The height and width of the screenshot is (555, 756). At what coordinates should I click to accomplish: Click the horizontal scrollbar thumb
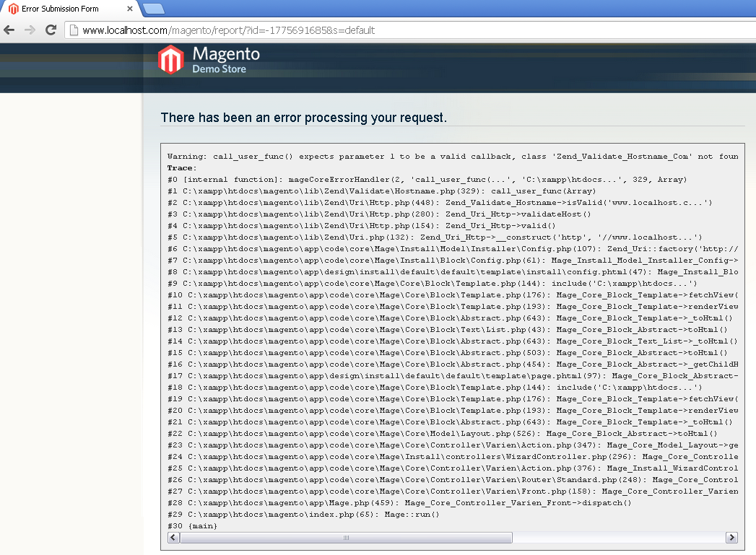click(x=345, y=537)
